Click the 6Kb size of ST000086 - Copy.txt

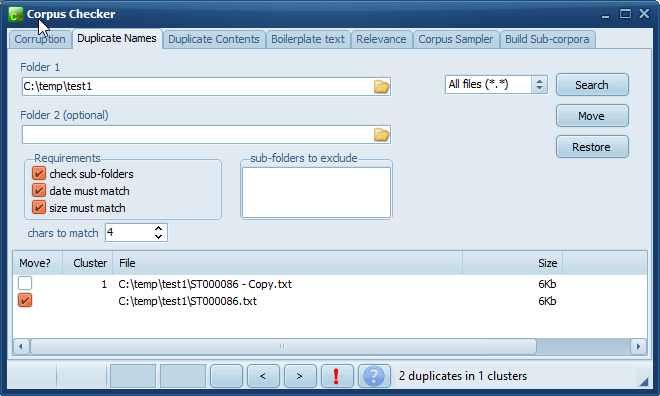(547, 284)
